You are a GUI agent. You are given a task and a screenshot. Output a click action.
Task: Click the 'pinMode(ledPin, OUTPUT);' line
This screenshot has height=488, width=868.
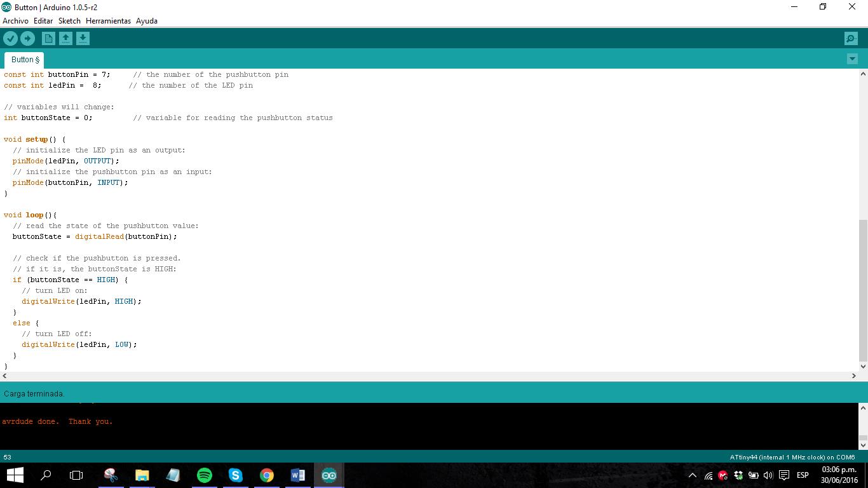coord(66,161)
